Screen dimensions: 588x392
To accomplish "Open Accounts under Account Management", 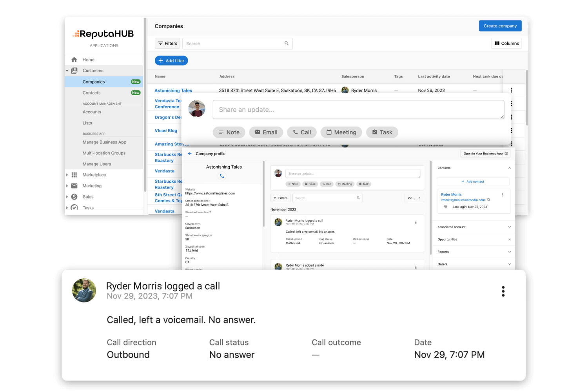I will pyautogui.click(x=92, y=112).
